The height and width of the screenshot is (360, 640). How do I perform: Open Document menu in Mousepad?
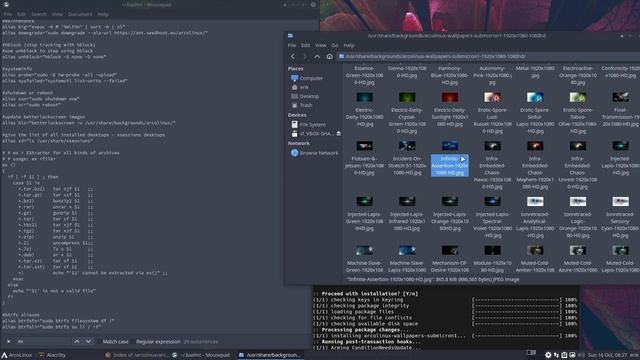(80, 14)
